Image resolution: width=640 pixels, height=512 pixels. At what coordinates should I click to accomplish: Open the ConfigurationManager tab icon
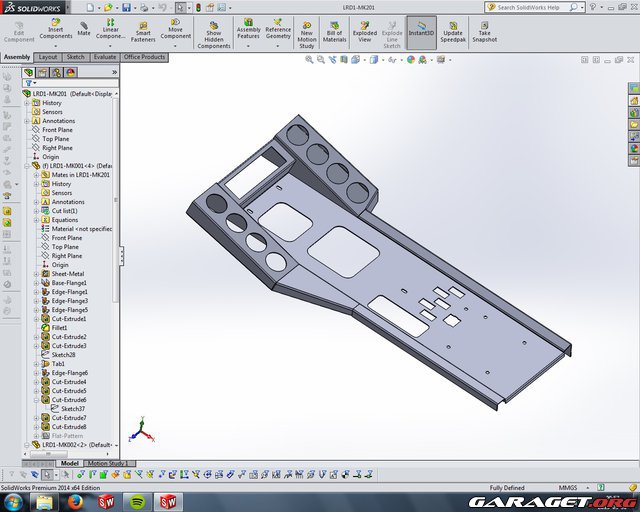[59, 72]
